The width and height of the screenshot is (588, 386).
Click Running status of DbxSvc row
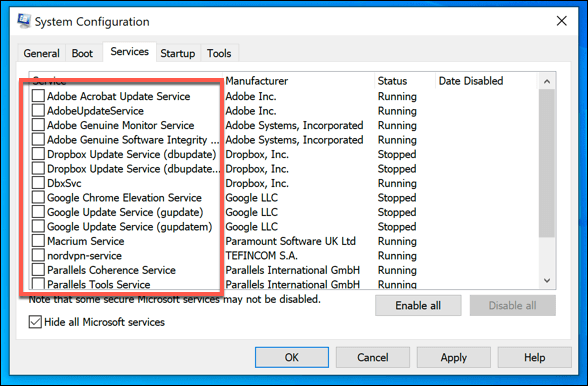(x=397, y=183)
